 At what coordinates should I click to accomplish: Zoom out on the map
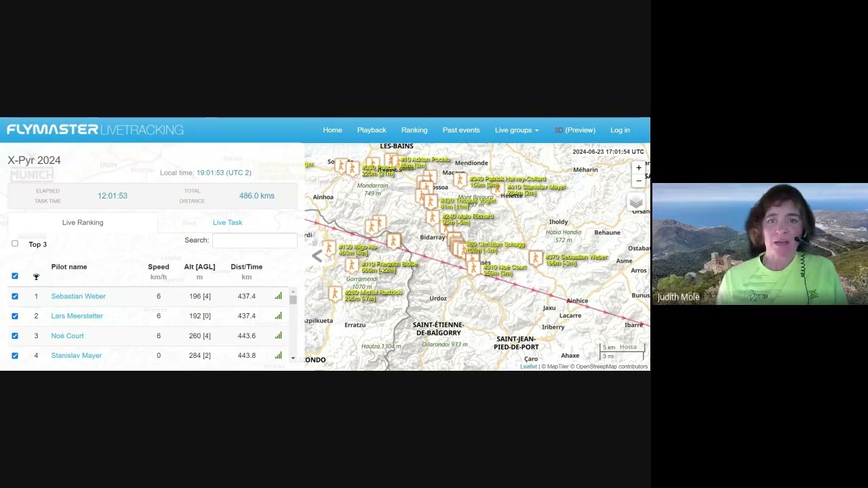pyautogui.click(x=638, y=180)
